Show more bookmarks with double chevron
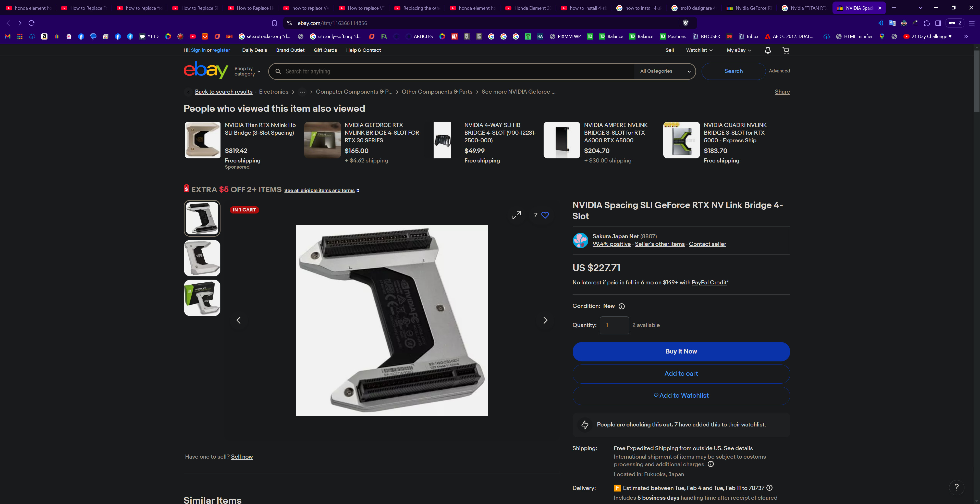Screen dimensions: 980x504 (966, 36)
